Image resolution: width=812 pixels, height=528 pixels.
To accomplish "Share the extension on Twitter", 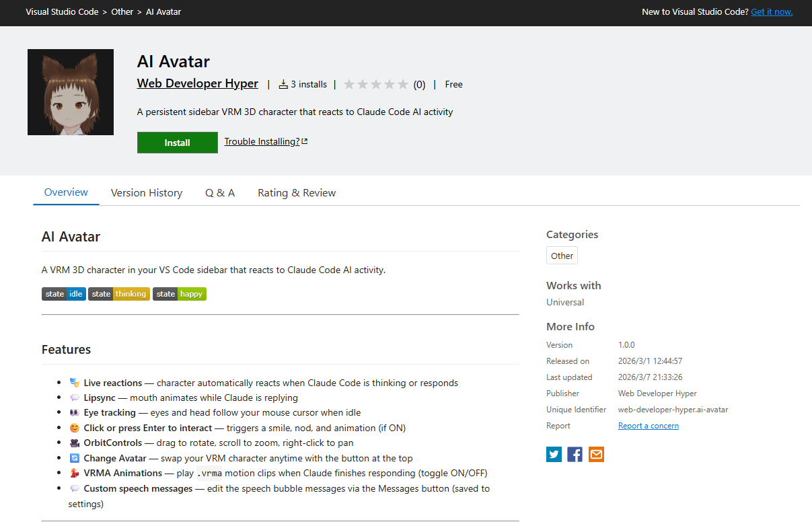I will point(554,454).
